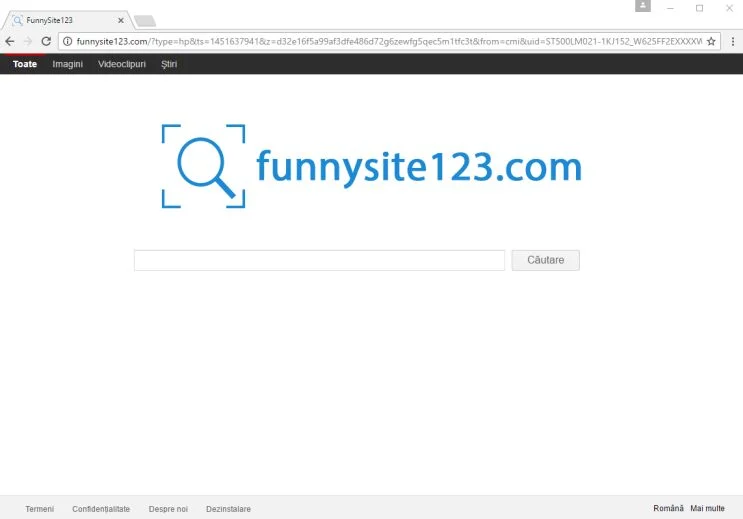Click the funnysite123.com magnifier logo
The width and height of the screenshot is (743, 519).
203,166
